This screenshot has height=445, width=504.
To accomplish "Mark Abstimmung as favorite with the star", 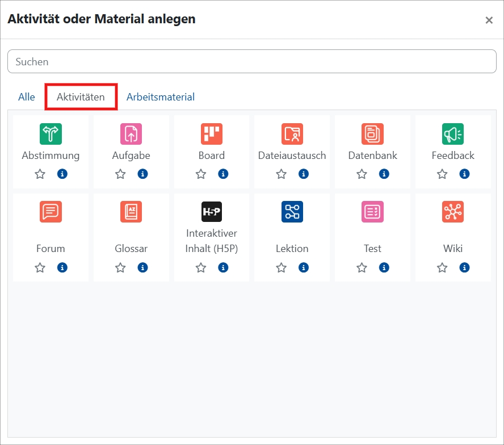I will (40, 174).
